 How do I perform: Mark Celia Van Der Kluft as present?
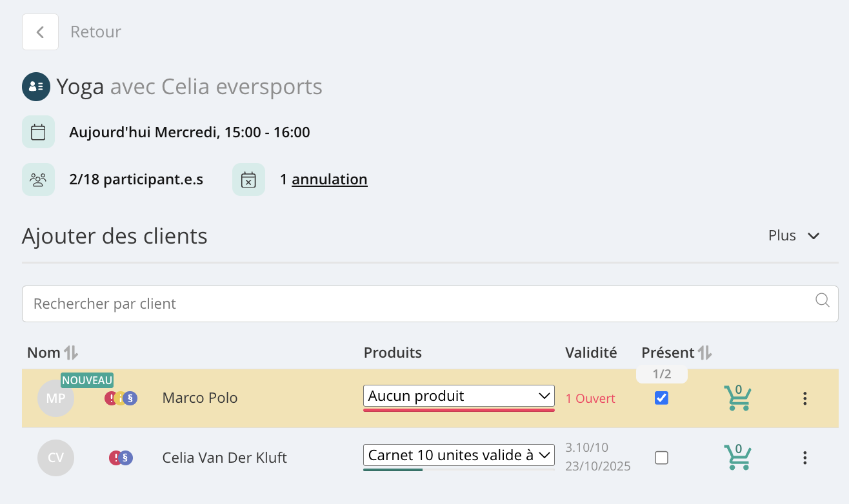point(661,458)
